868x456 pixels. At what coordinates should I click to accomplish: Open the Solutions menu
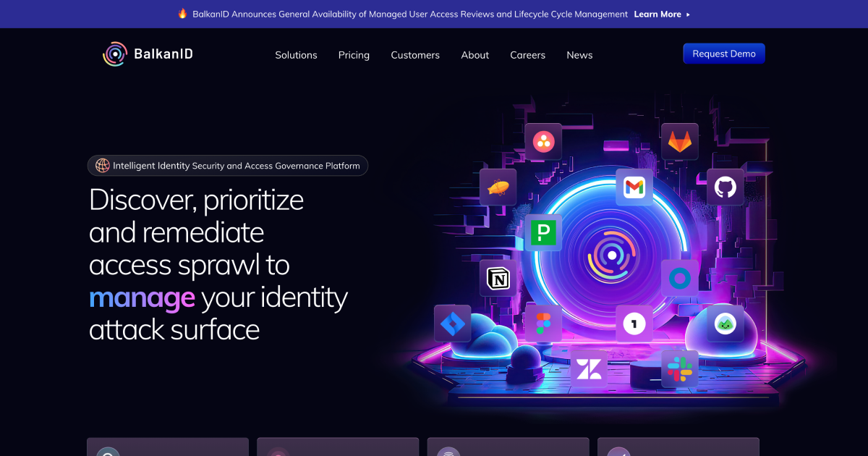point(296,55)
